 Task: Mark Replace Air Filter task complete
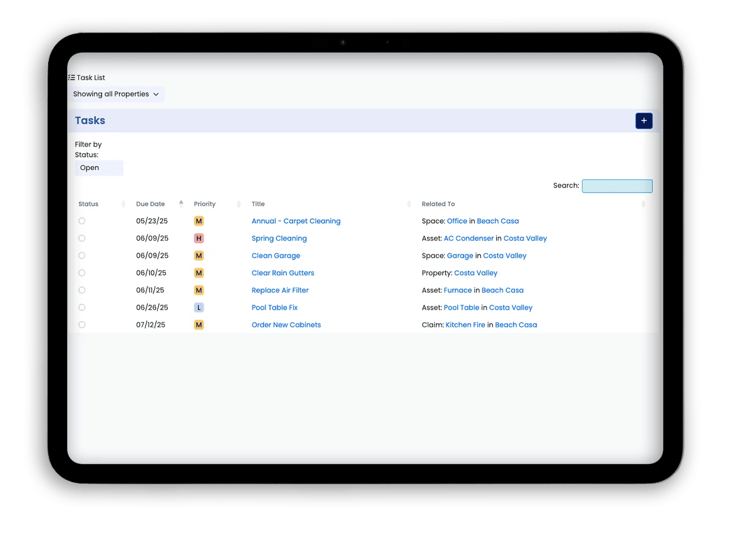[82, 290]
